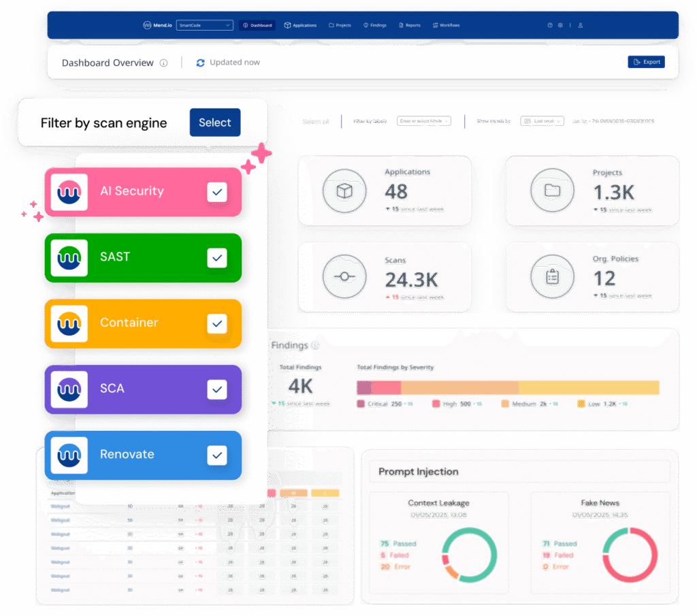Click the Medium segment of severity bar
The image size is (697, 616).
(x=459, y=388)
